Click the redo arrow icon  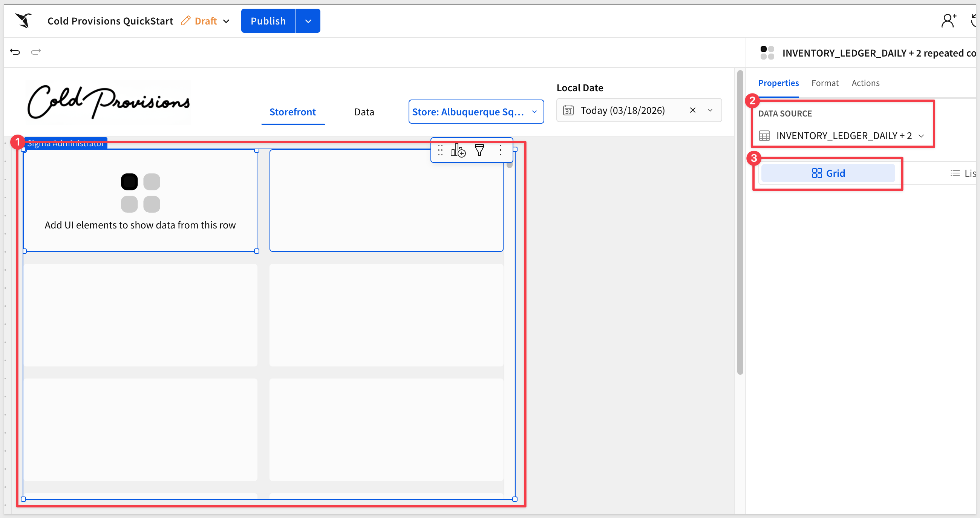tap(36, 52)
